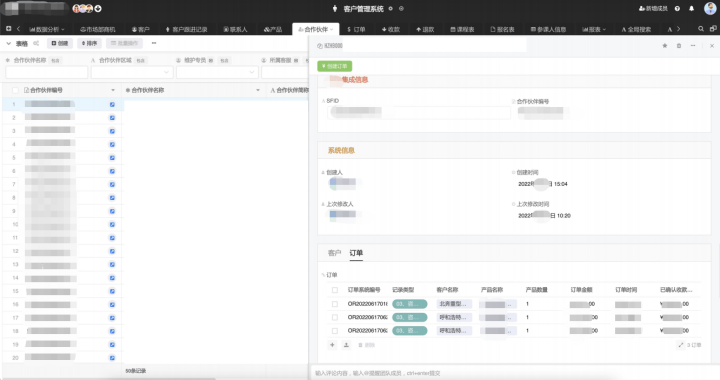Image resolution: width=720 pixels, height=380 pixels.
Task: Click the SFID field value box
Action: [x=419, y=112]
